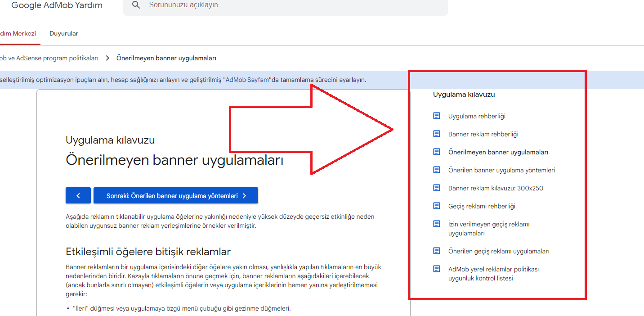Focus the Sorununuzu açıklayın search field
644x316 pixels.
click(286, 5)
